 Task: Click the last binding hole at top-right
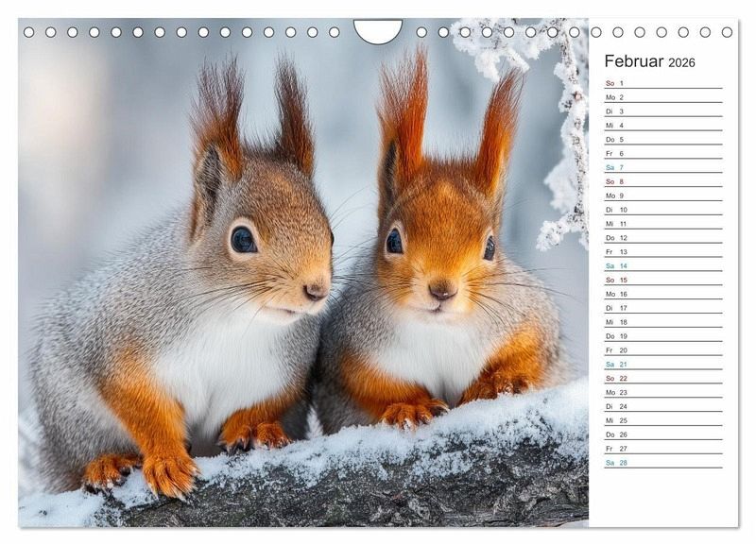pos(727,32)
